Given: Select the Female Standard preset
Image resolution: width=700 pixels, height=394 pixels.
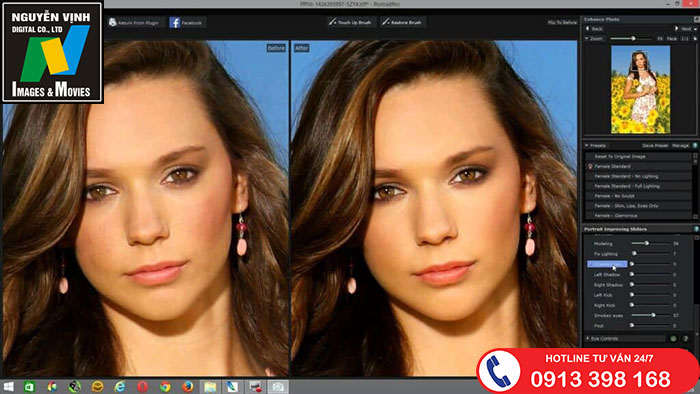Looking at the screenshot, I should pos(638,166).
